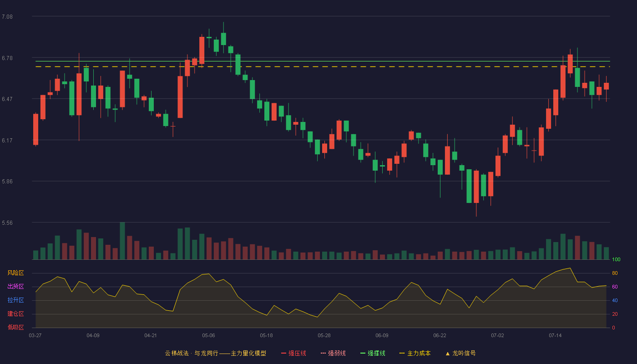637x364 pixels.
Task: Toggle the 强弱线 legend item
Action: [333, 353]
